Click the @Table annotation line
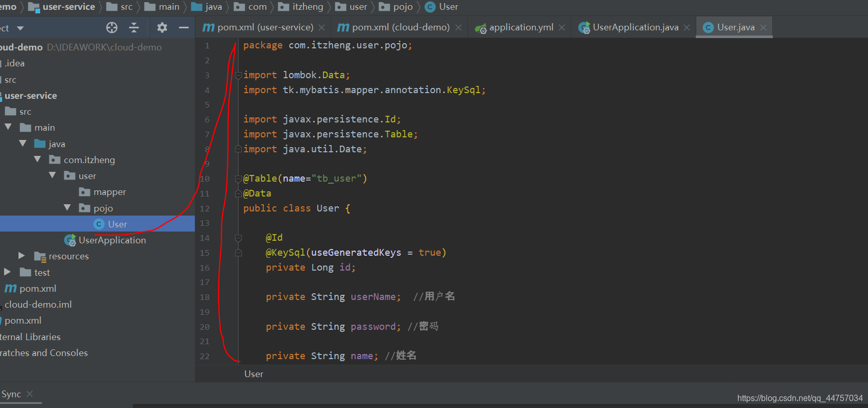Viewport: 868px width, 408px height. 305,179
